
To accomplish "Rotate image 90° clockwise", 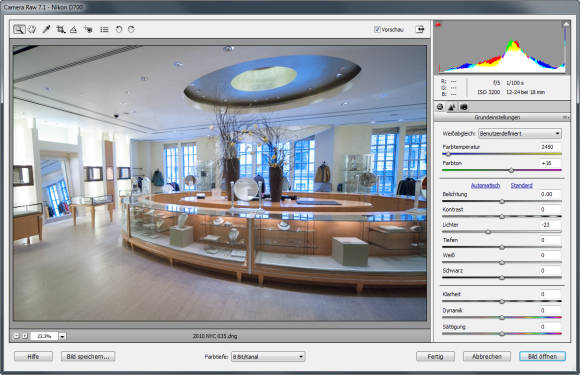I will pos(131,29).
